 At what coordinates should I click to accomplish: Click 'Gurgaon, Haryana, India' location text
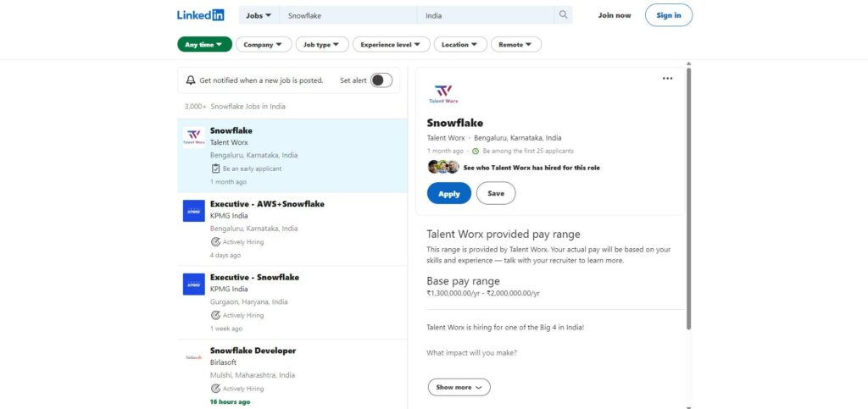(249, 301)
